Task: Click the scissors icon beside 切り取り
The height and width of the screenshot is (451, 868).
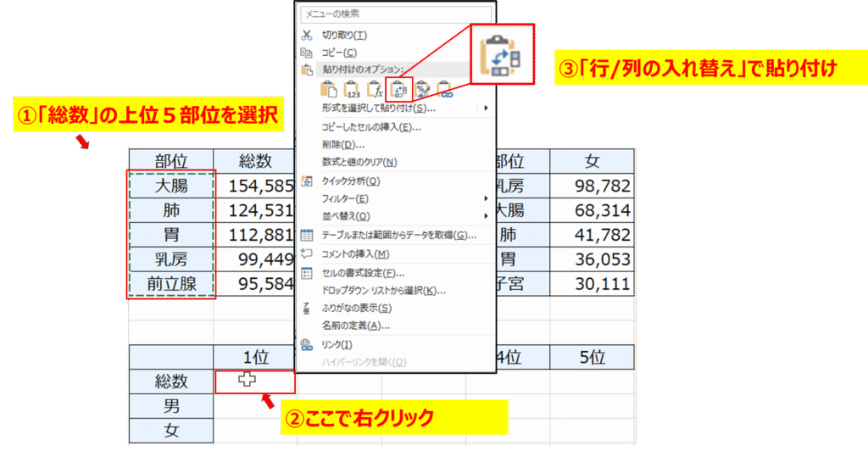Action: [306, 35]
